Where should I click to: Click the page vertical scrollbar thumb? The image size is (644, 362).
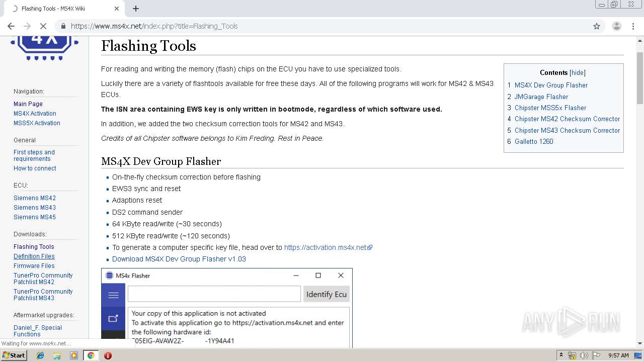639,78
